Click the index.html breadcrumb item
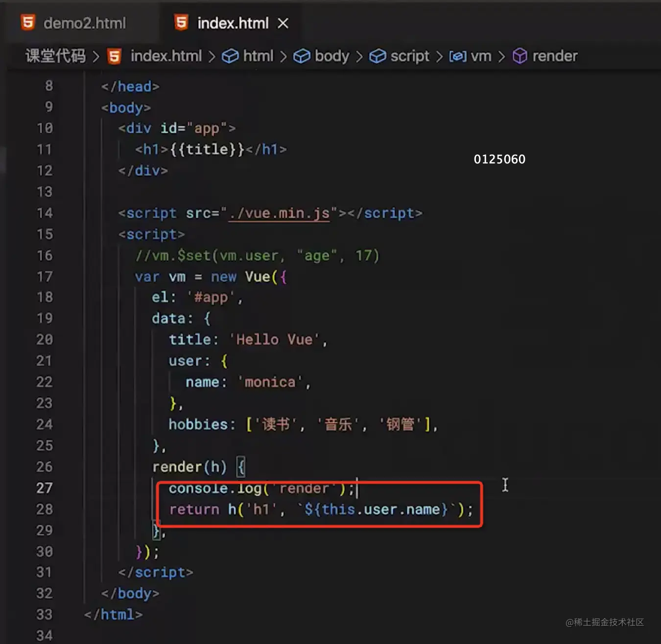Screen dimensions: 661x644 tap(166, 56)
